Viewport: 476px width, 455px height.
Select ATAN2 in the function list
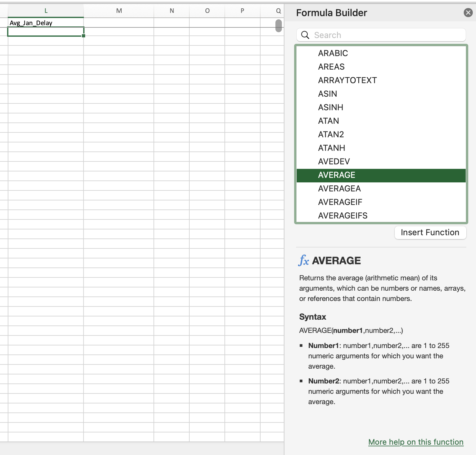click(331, 134)
